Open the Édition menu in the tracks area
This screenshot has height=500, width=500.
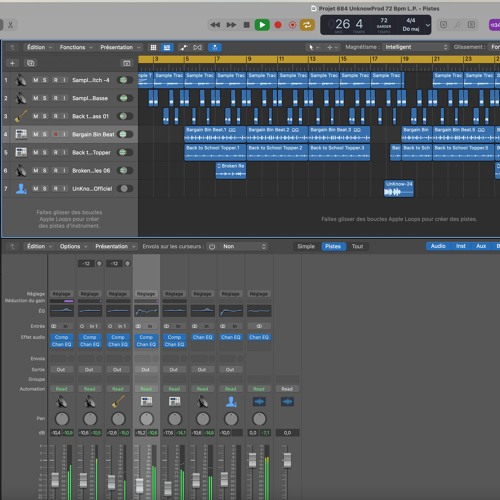(39, 47)
